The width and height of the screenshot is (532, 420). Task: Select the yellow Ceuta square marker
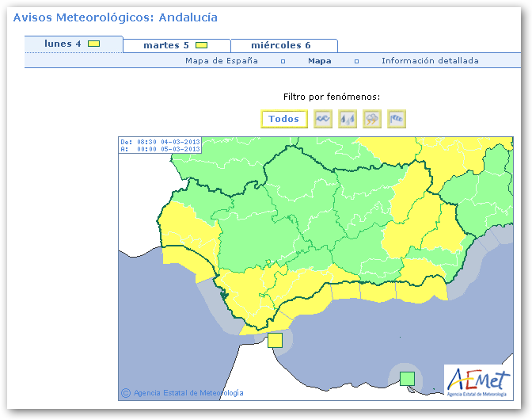point(275,340)
